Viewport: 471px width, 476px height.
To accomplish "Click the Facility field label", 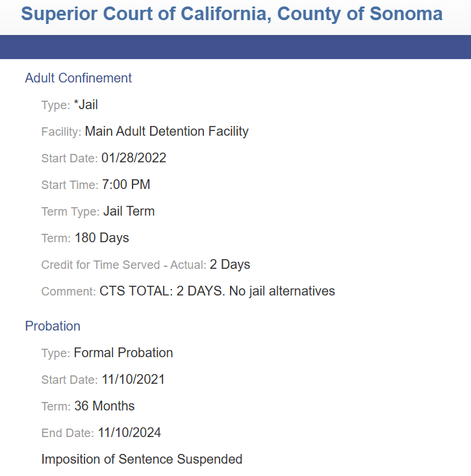I will (x=61, y=132).
